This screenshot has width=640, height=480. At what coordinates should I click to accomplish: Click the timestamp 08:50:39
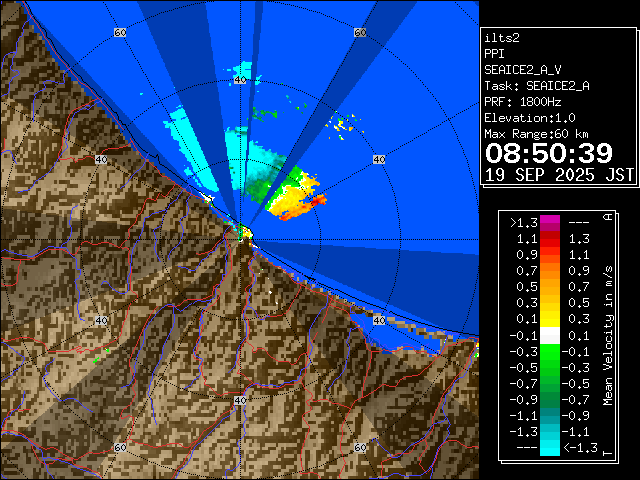click(x=548, y=153)
